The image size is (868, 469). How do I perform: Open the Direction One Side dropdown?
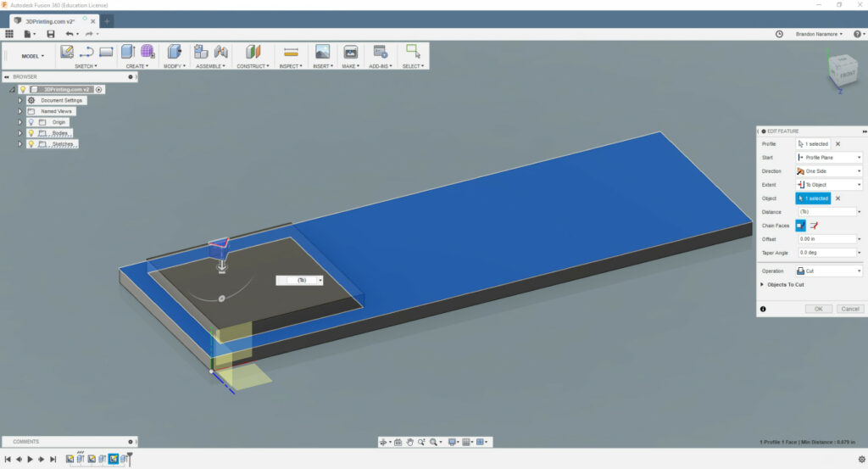(829, 171)
